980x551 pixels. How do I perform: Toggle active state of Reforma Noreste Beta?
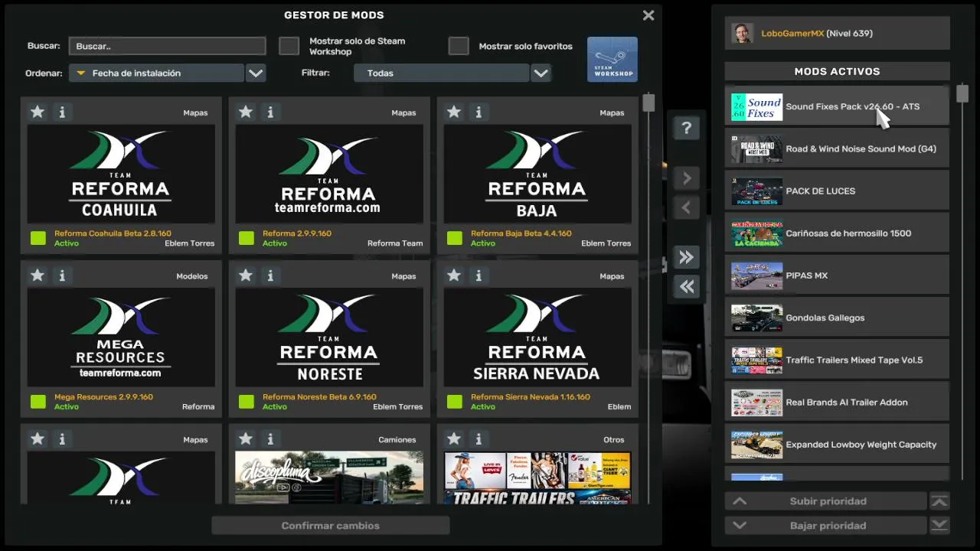(x=247, y=402)
